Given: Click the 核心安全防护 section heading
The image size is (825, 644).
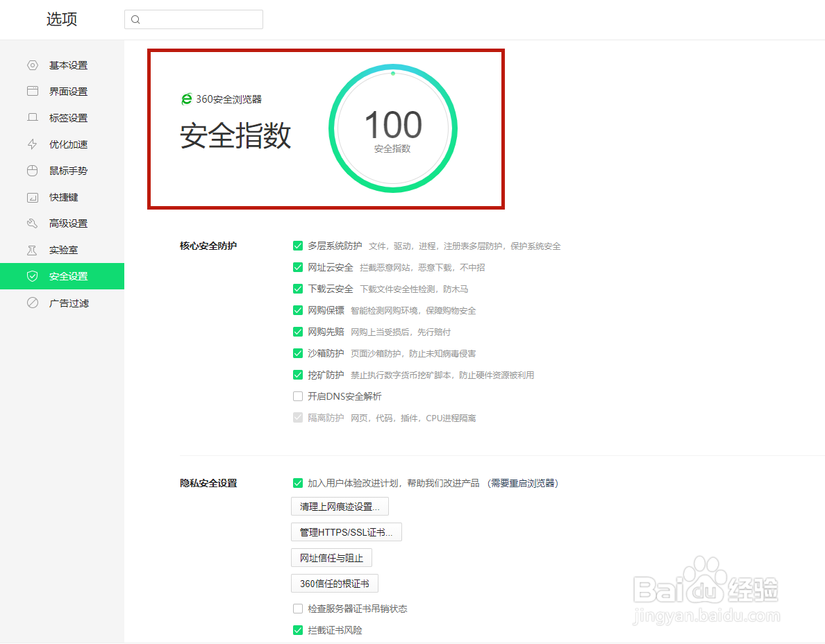Looking at the screenshot, I should 208,246.
